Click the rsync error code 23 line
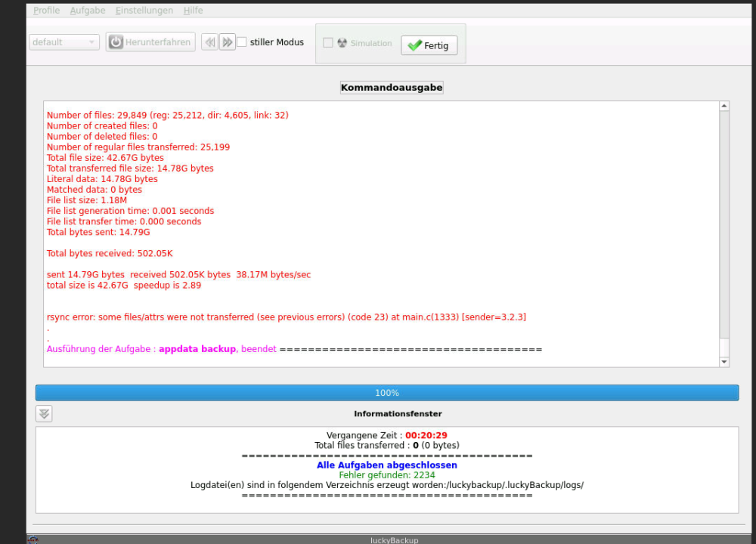The image size is (756, 544). pos(287,317)
